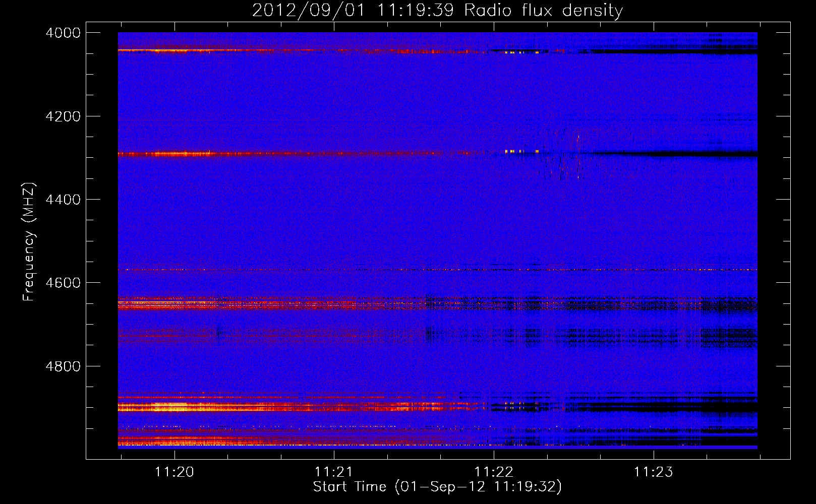Click the "Start Time (01-Sep-12 11:19:32)" axis label

coord(437,487)
